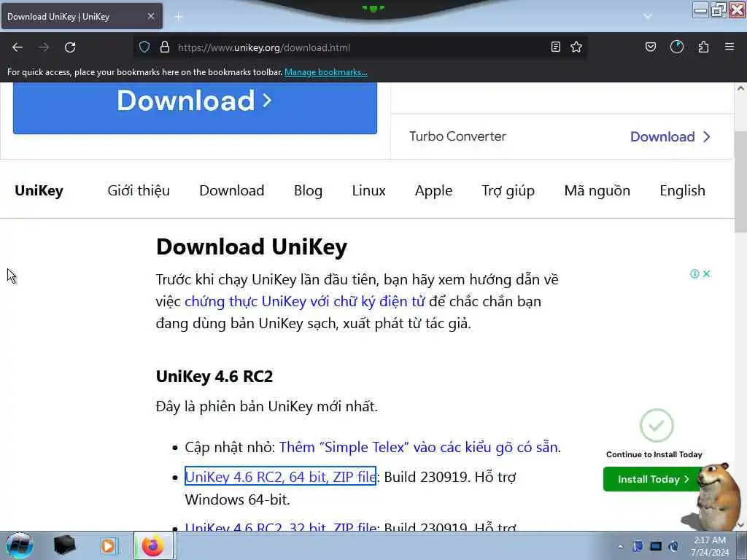The width and height of the screenshot is (747, 560).
Task: Close the Download UniKey tab
Action: 151,16
